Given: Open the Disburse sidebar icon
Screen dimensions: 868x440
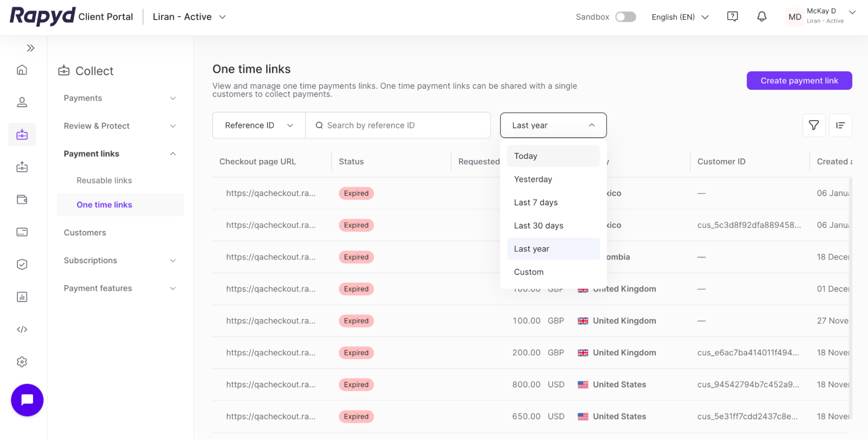Looking at the screenshot, I should tap(22, 167).
